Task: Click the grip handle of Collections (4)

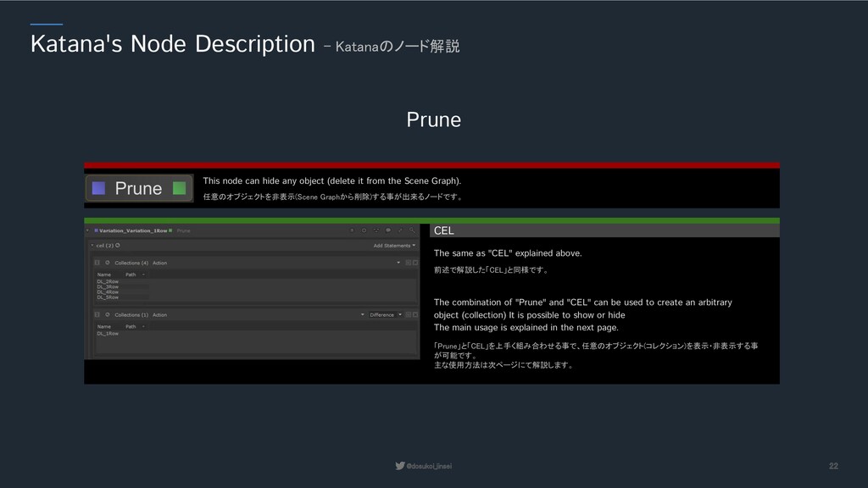Action: (97, 263)
